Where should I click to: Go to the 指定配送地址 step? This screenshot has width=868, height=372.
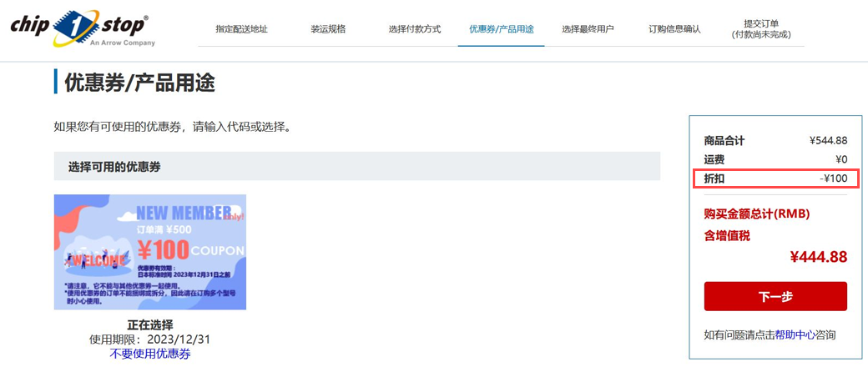[241, 29]
